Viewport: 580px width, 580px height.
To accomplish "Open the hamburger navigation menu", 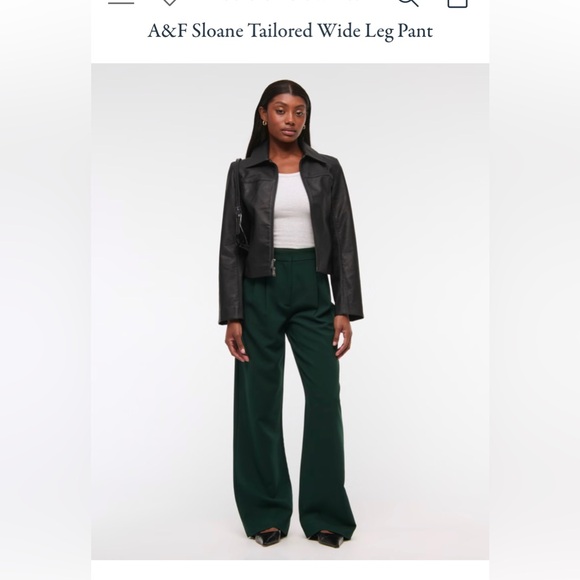I will [121, 2].
